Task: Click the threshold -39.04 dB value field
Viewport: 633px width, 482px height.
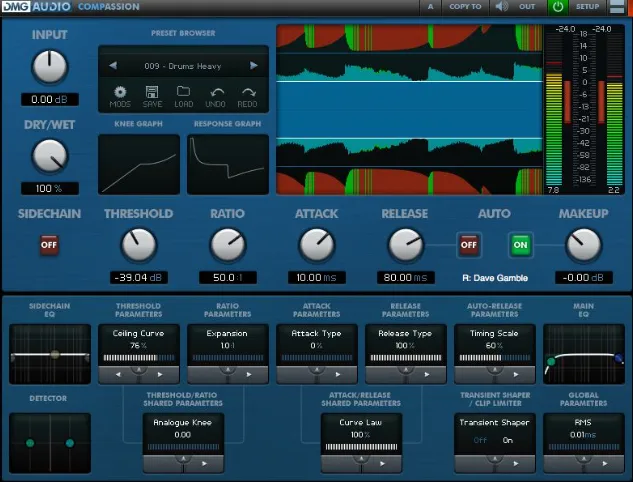Action: click(138, 278)
